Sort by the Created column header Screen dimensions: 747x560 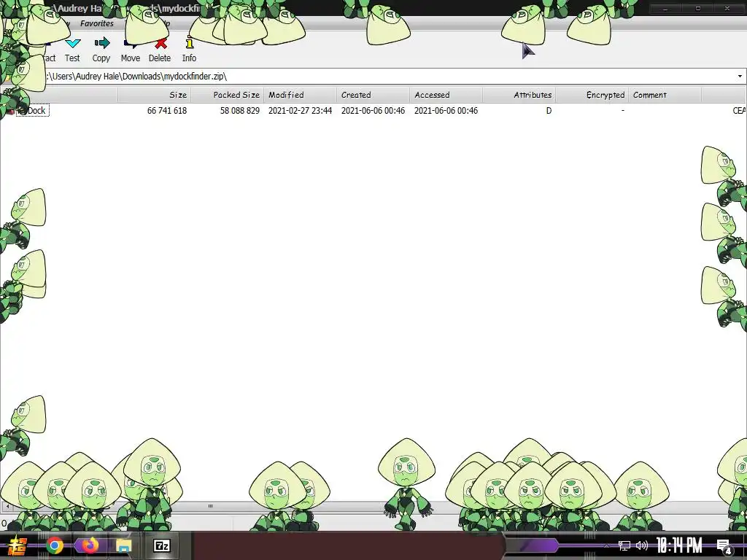[x=373, y=95]
